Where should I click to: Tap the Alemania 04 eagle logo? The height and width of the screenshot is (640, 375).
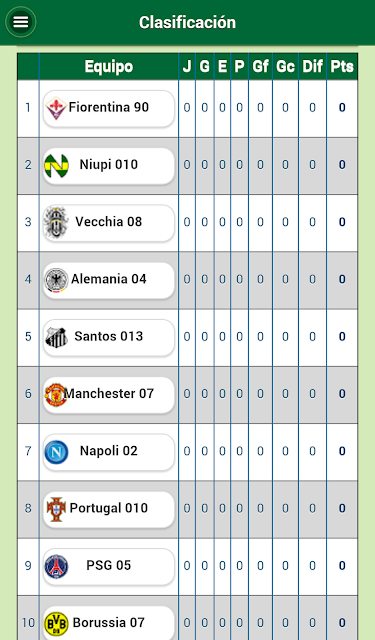56,280
